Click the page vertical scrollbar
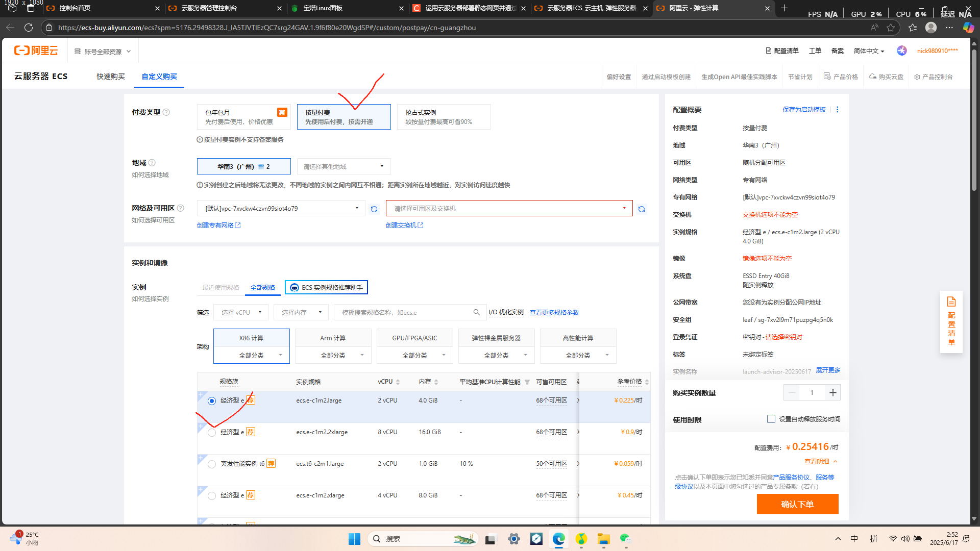 (974, 119)
